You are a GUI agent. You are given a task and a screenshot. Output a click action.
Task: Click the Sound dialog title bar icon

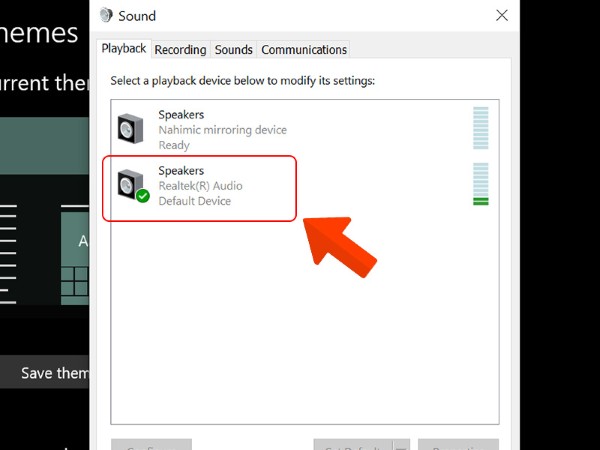107,15
